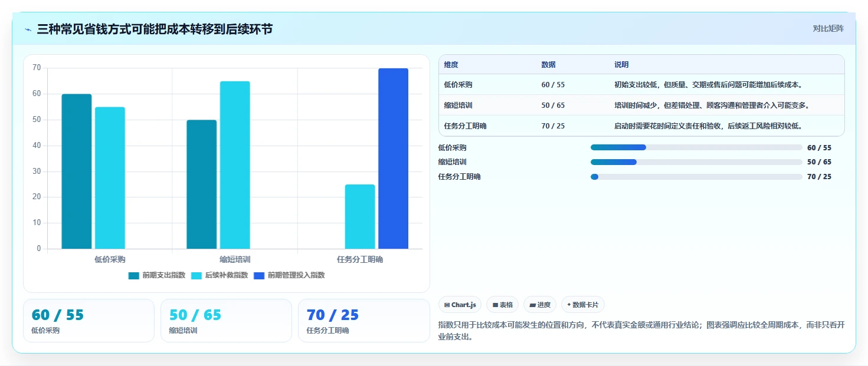Click the 数据 column header
The image size is (868, 366).
548,65
